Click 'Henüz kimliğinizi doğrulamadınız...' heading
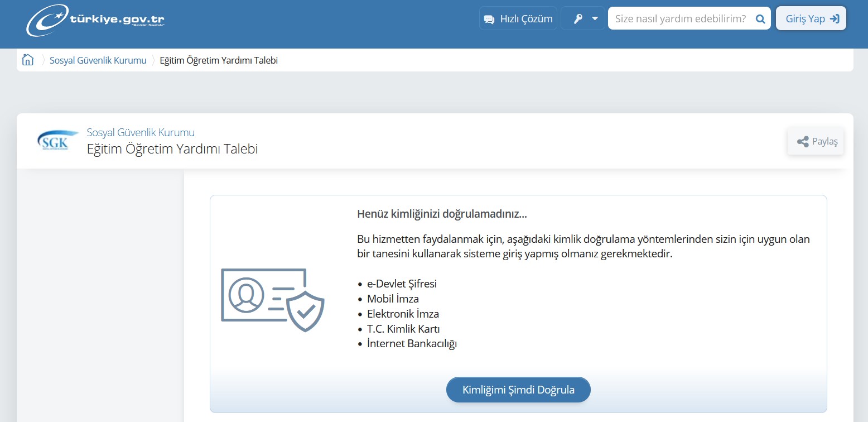 [442, 214]
